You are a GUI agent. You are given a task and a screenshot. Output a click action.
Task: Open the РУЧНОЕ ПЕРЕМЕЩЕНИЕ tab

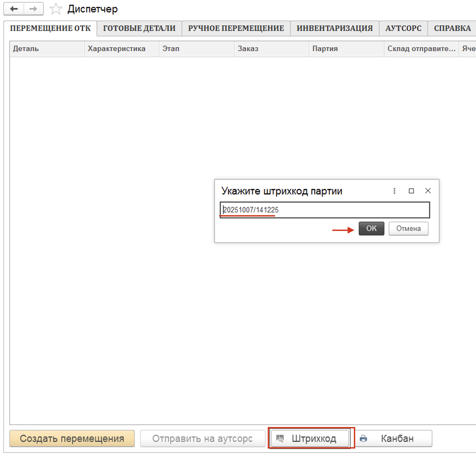[x=236, y=28]
